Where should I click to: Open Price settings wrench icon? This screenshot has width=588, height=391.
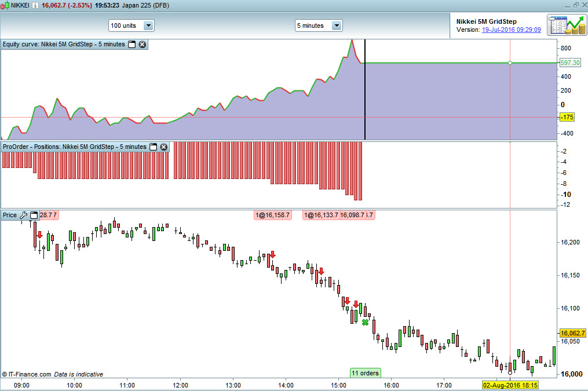(x=23, y=215)
